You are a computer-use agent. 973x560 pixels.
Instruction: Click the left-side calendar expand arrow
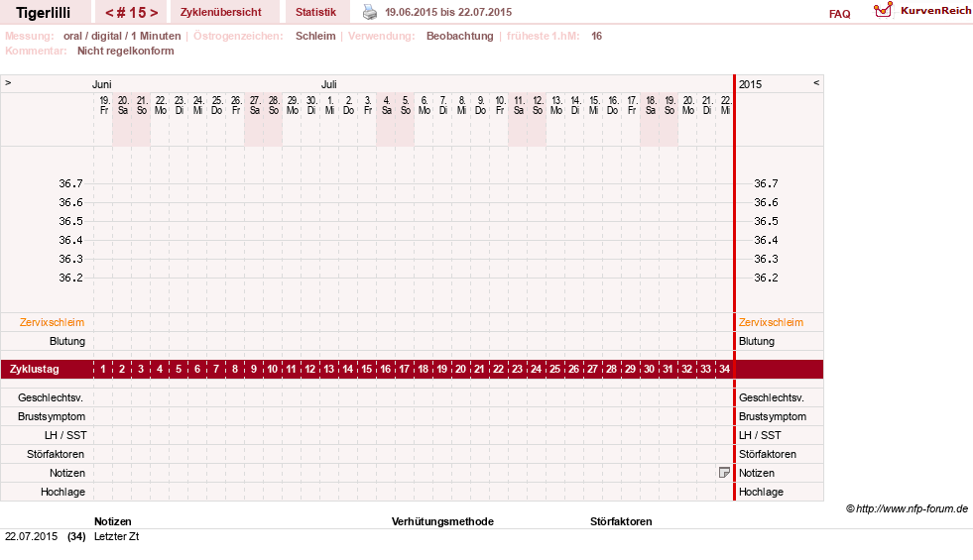[x=8, y=82]
